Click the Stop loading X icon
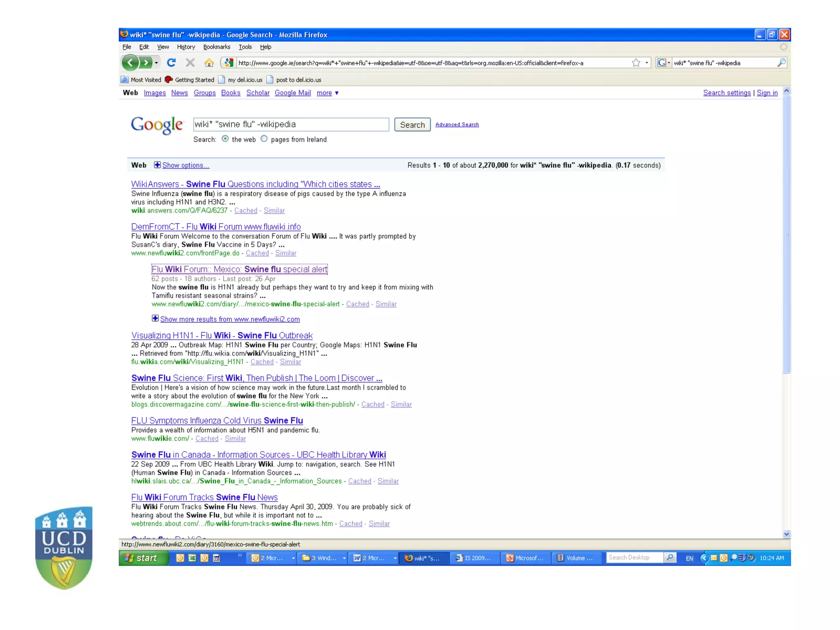 tap(190, 63)
